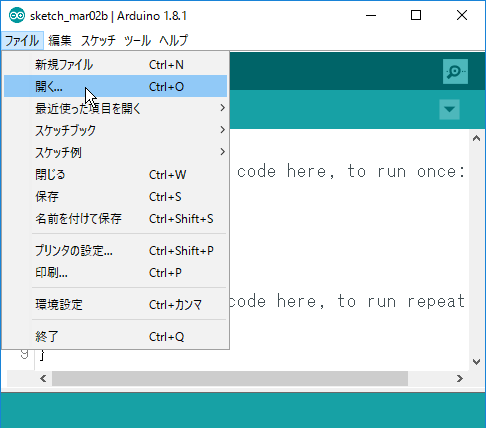Screen dimensions: 486x428
Task: Expand the スケッチブック submenu
Action: [115, 130]
